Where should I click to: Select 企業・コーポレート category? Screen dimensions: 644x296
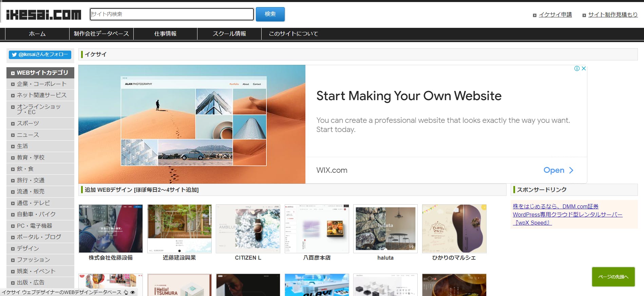pyautogui.click(x=40, y=84)
